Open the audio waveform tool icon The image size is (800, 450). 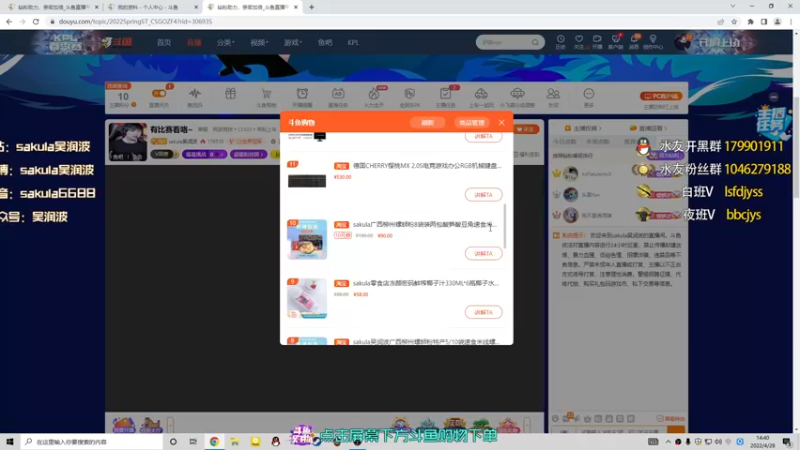coord(194,94)
